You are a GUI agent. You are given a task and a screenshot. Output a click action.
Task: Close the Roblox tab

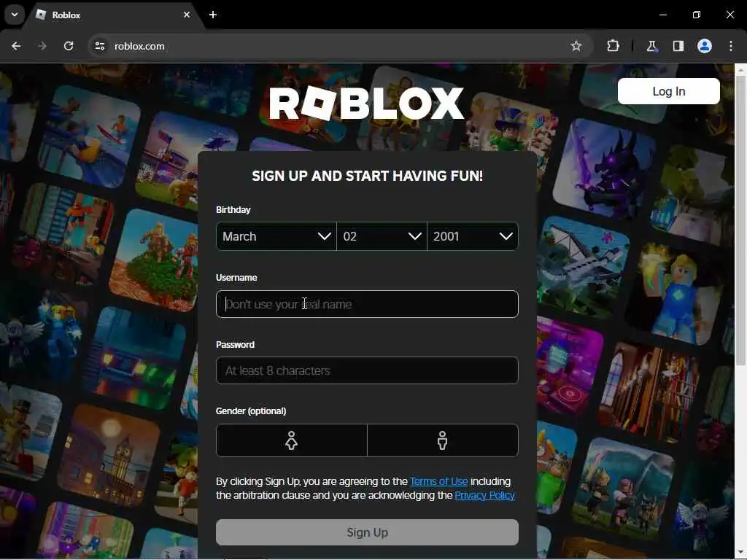[x=187, y=15]
